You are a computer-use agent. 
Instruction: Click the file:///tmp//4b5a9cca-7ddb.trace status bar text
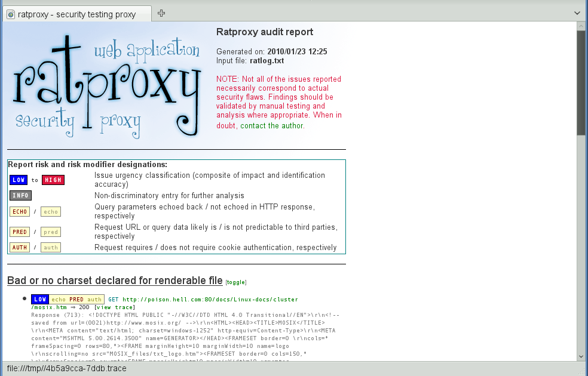pyautogui.click(x=67, y=368)
